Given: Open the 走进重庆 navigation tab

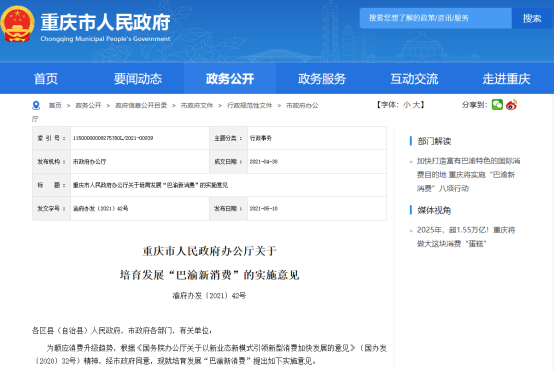Looking at the screenshot, I should point(506,78).
